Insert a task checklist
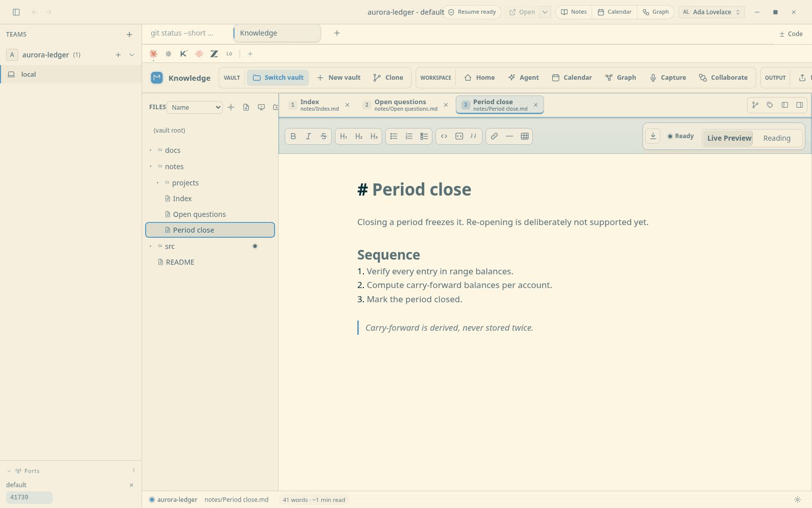 click(x=424, y=136)
